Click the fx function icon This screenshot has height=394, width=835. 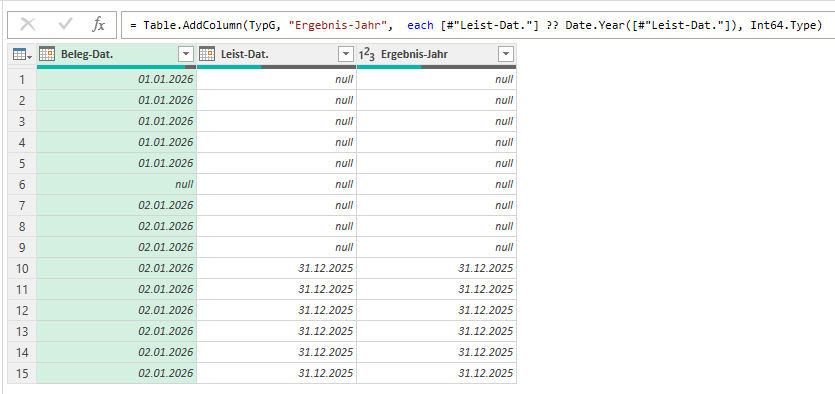99,24
